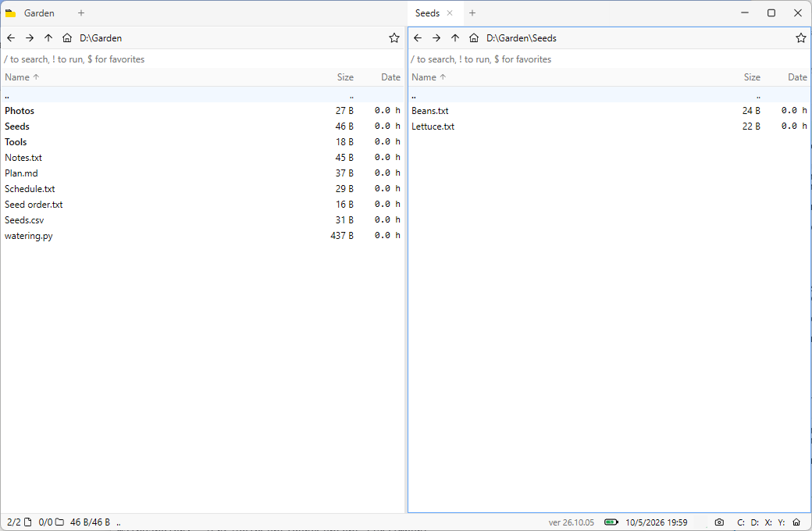Screen dimensions: 812x531
Task: Sort left pane by Date column
Action: click(x=391, y=77)
